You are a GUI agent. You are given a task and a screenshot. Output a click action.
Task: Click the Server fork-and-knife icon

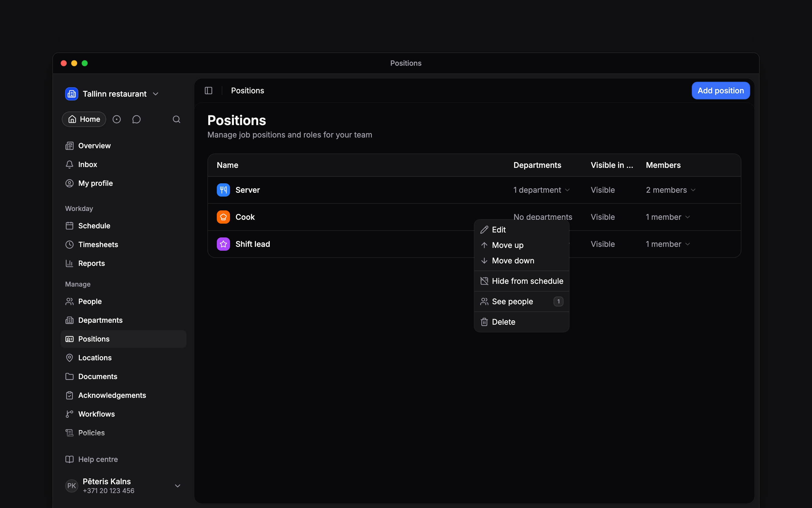(223, 190)
